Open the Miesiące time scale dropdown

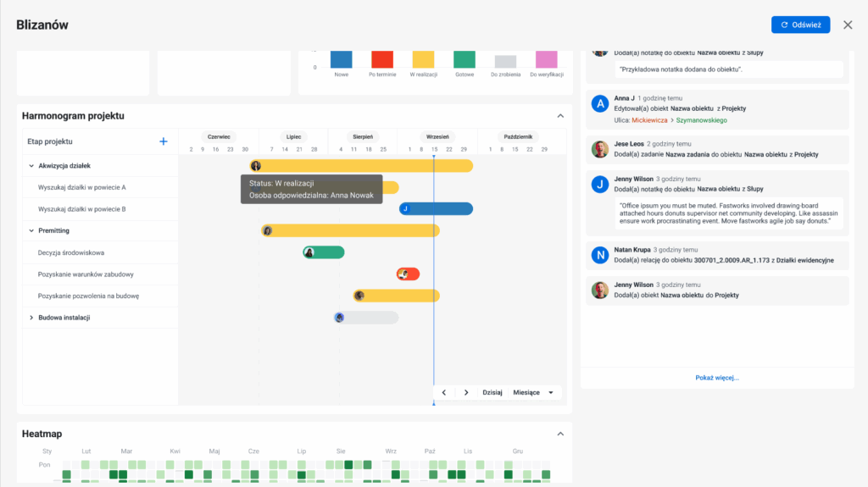click(x=533, y=392)
